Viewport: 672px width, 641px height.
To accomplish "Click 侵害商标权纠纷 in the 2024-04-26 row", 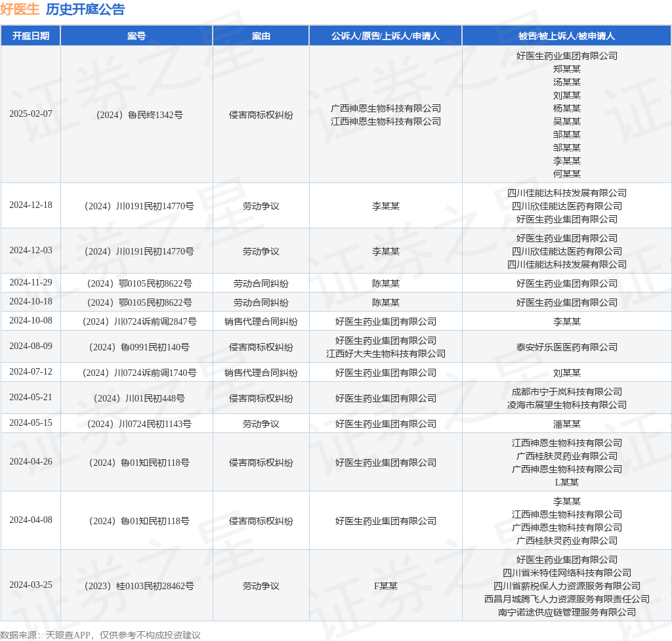I will (261, 463).
